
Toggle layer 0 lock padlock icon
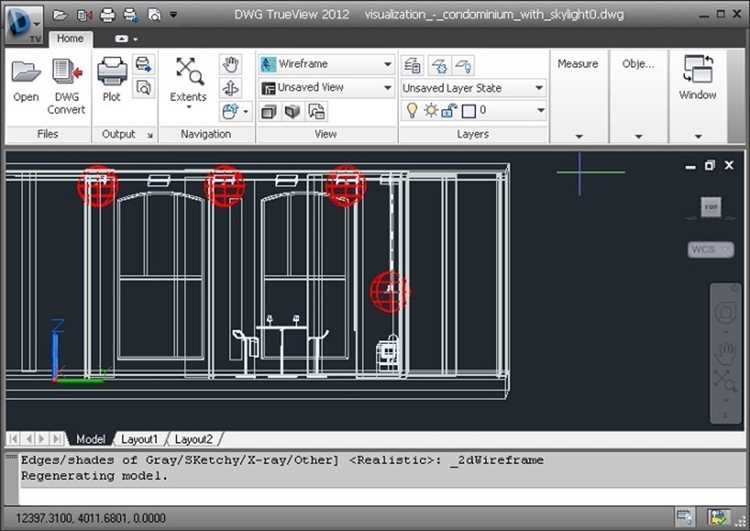coord(449,111)
